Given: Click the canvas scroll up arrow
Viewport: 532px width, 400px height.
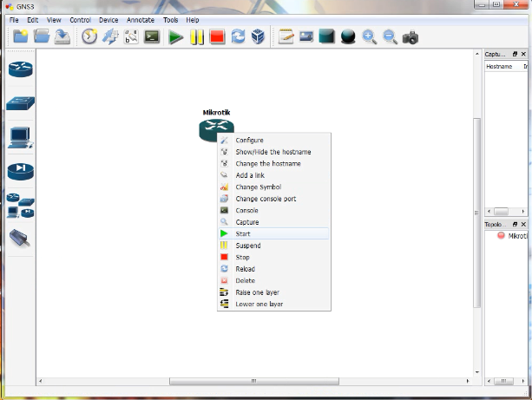Looking at the screenshot, I should (477, 54).
